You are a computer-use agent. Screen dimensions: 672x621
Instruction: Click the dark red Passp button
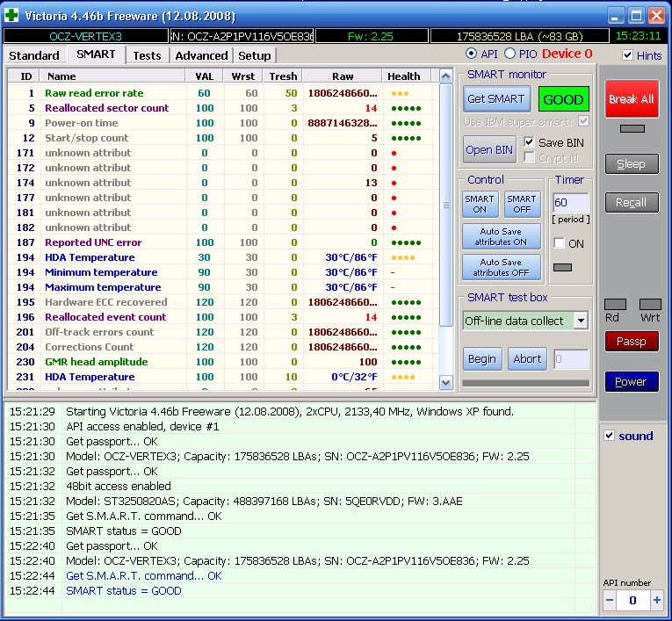pos(632,342)
